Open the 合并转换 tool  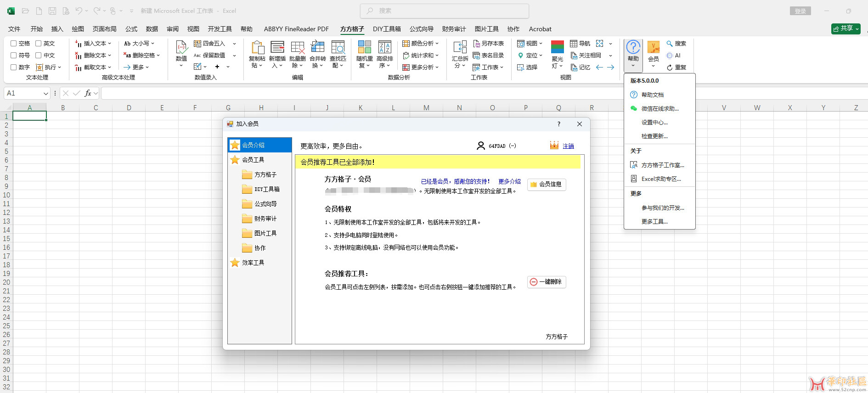(318, 54)
